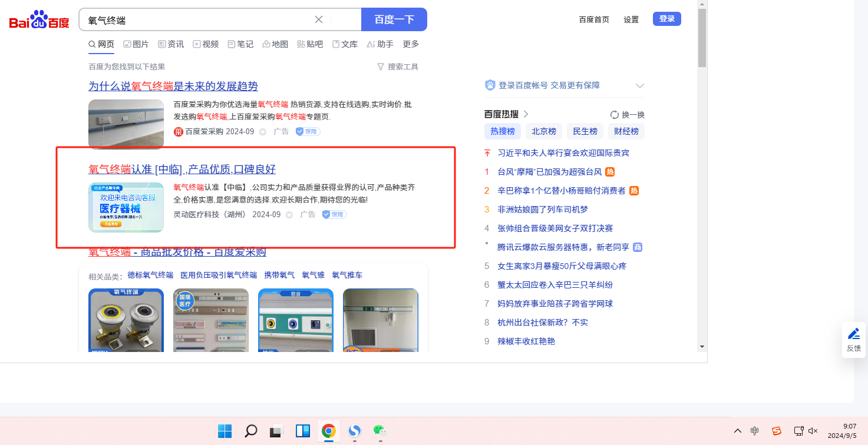Click the page vertical scrollbar thumb
Image resolution: width=868 pixels, height=445 pixels.
[x=702, y=38]
